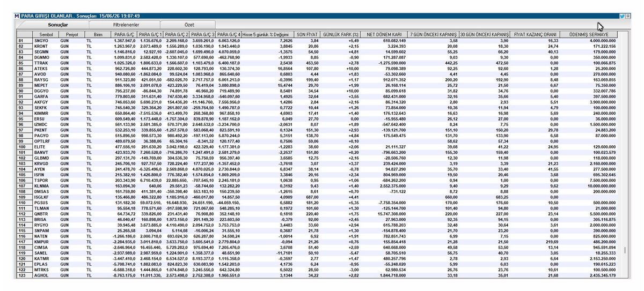Click the small window button beside Twitter icon
This screenshot has width=644, height=291.
pyautogui.click(x=627, y=16)
